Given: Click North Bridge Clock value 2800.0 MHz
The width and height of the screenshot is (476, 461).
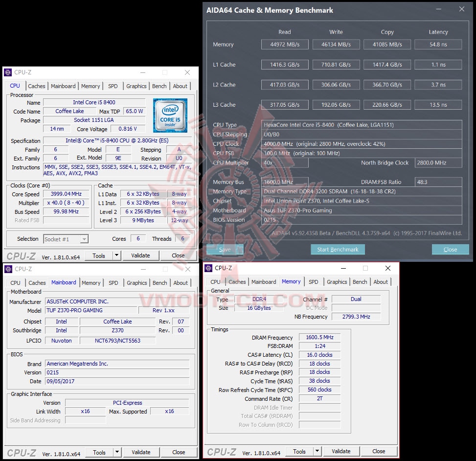Looking at the screenshot, I should click(x=438, y=163).
